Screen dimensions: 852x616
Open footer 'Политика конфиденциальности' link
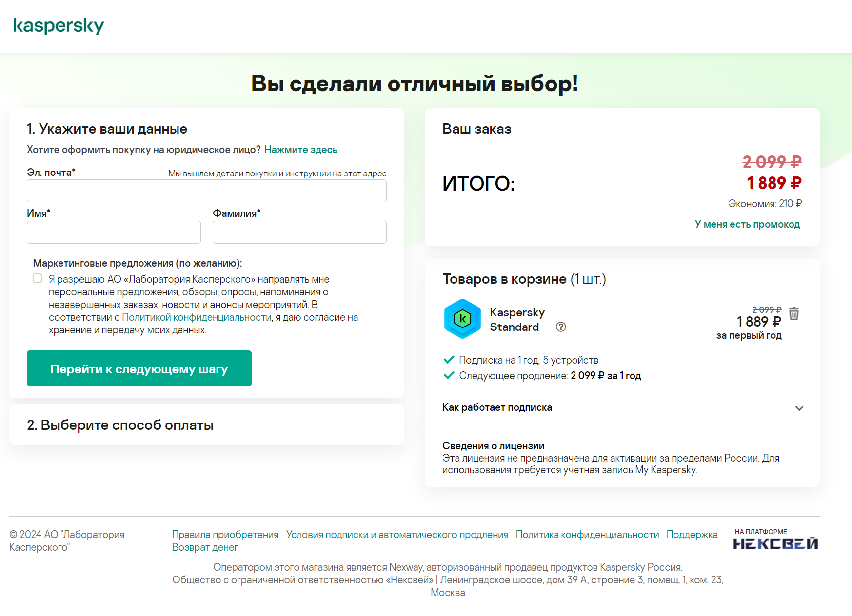point(587,535)
